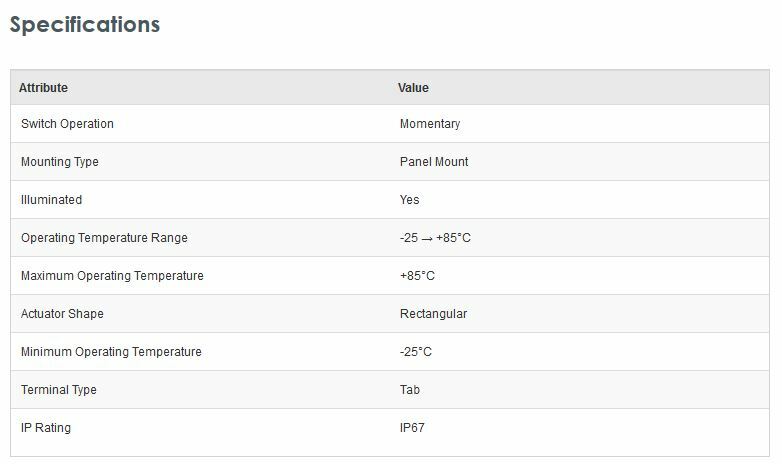Click the IP67 rating value

412,428
